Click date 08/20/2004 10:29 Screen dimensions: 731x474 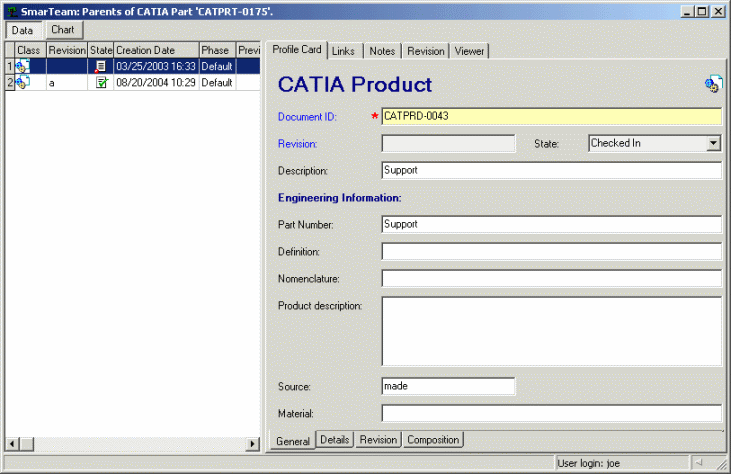click(x=156, y=82)
